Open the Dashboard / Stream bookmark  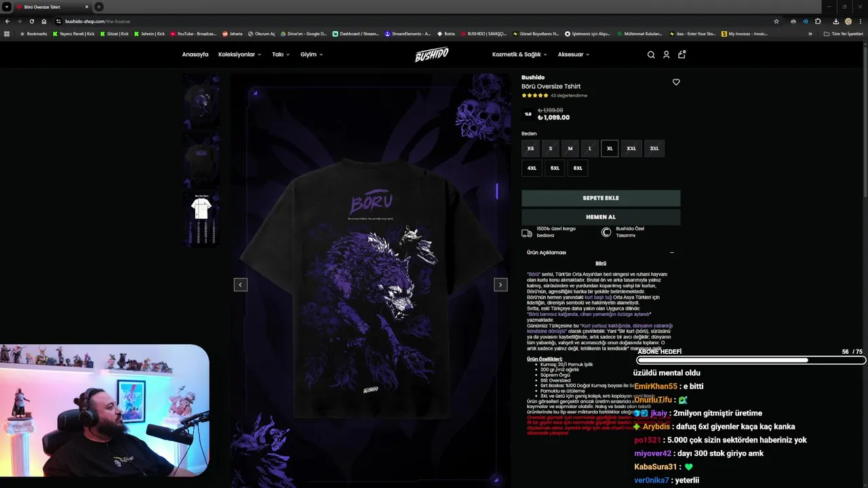[x=356, y=34]
